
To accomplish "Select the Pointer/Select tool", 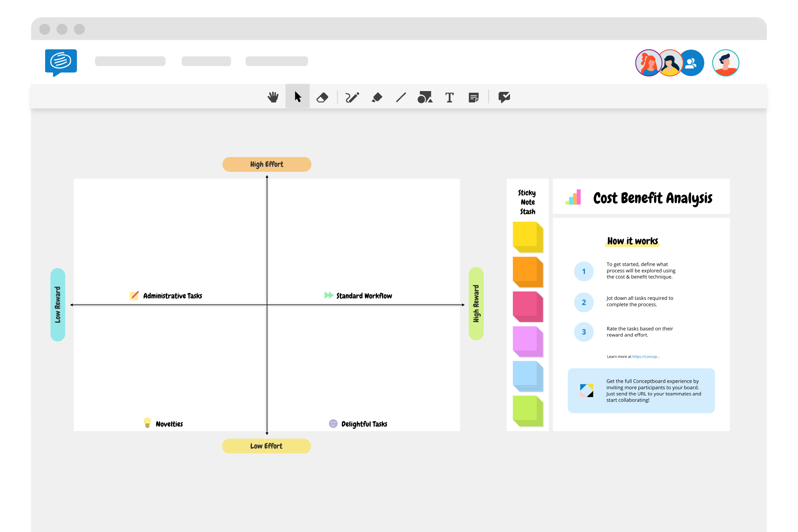I will click(x=297, y=97).
